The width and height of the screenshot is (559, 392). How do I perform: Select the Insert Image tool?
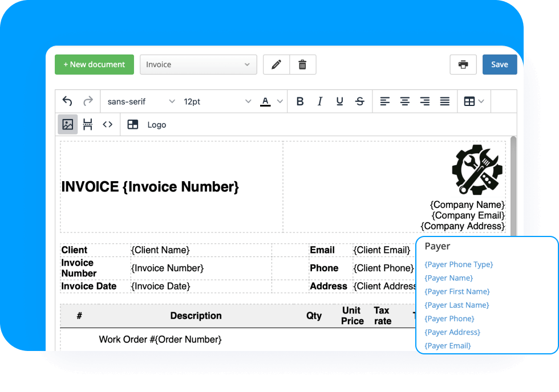click(x=68, y=124)
